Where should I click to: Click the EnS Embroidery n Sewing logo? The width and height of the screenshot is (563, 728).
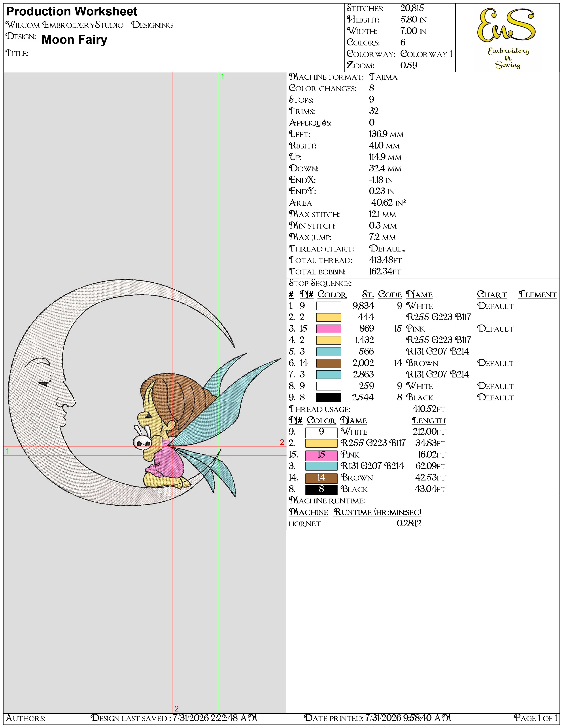[507, 38]
